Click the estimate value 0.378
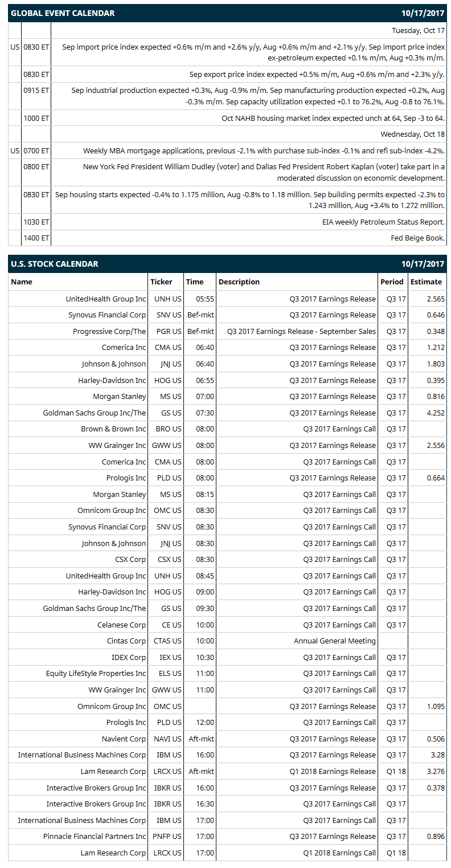 pos(436,788)
